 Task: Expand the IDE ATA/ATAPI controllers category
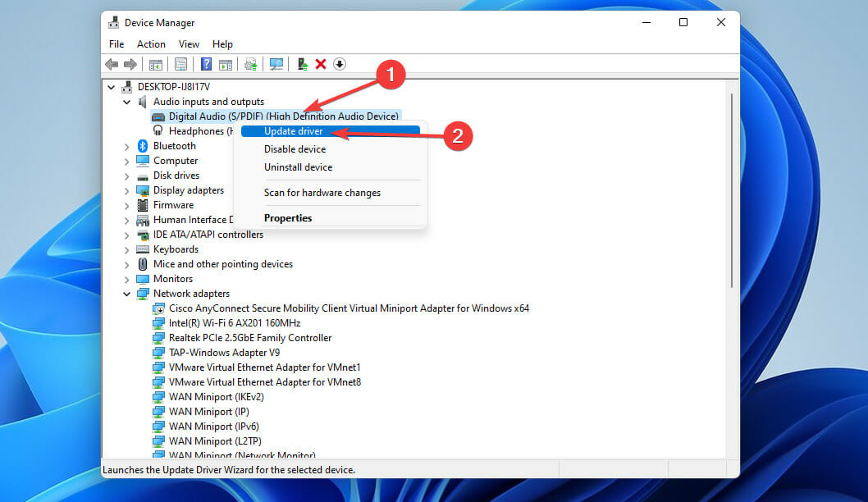click(x=127, y=235)
